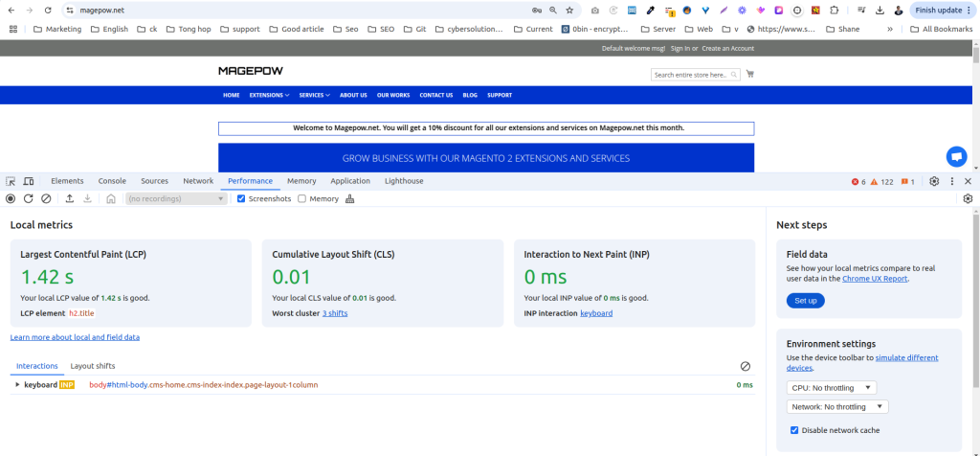Open Network throttling dropdown

pos(837,406)
